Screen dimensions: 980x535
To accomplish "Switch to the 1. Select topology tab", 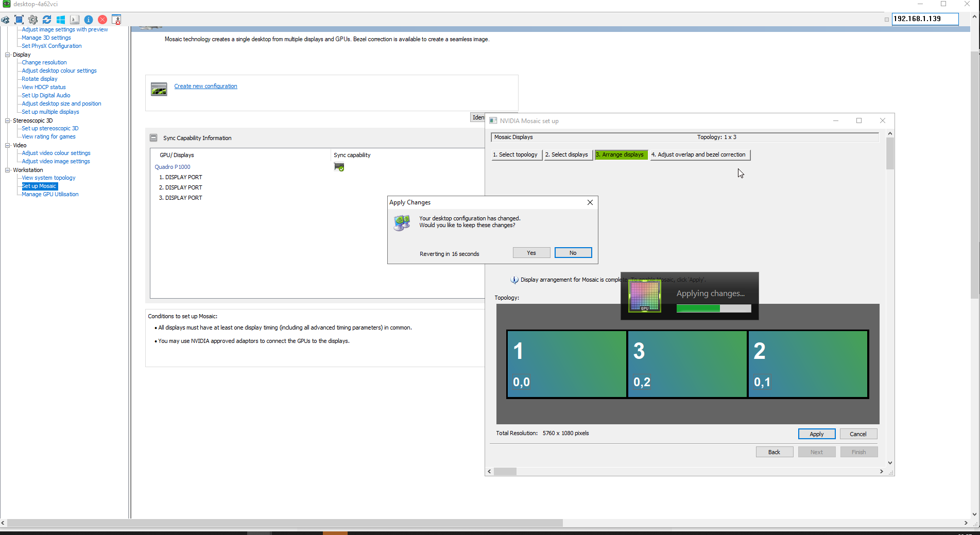I will (x=517, y=154).
